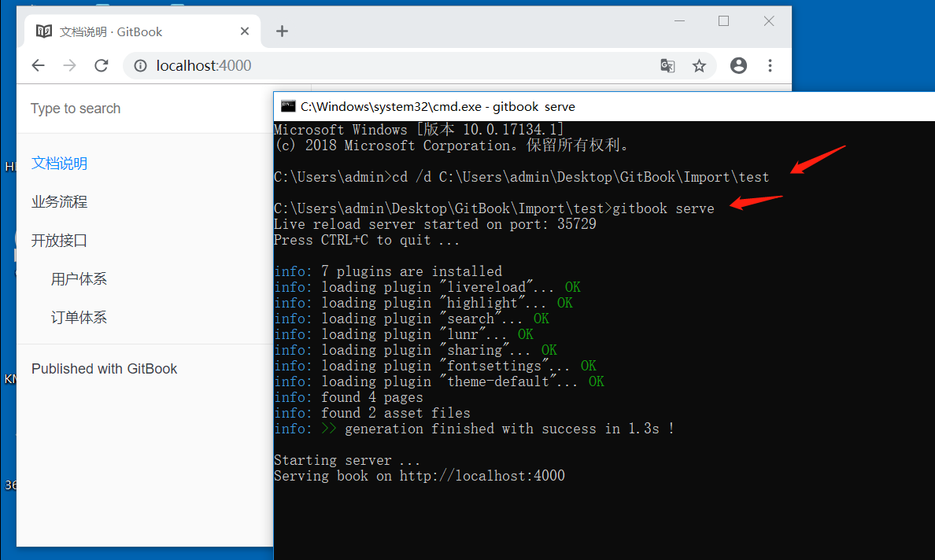The image size is (935, 560).
Task: Click the Microsoft Windows version line
Action: (419, 129)
